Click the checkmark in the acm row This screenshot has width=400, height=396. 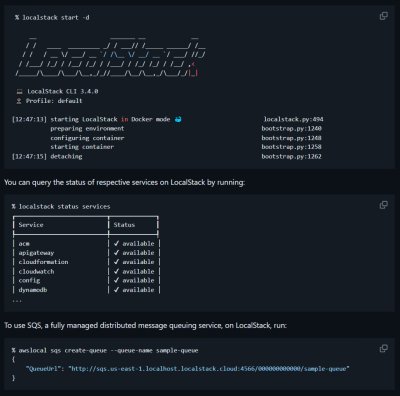coord(116,243)
